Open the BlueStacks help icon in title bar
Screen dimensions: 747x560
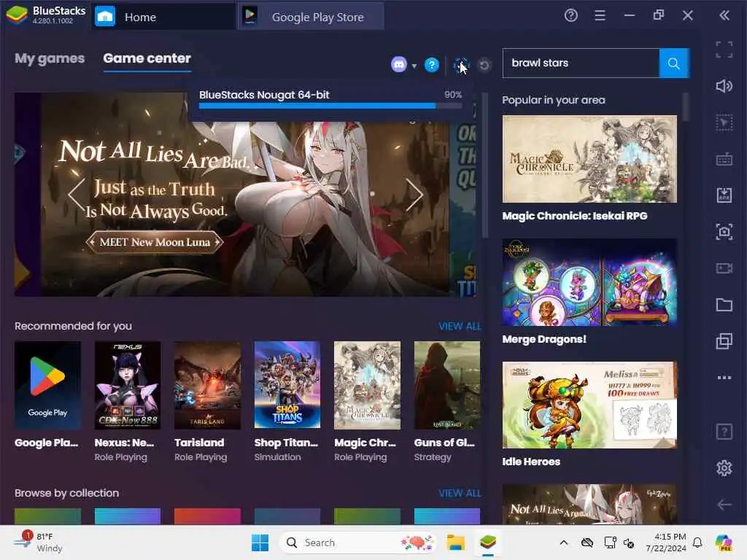[570, 16]
